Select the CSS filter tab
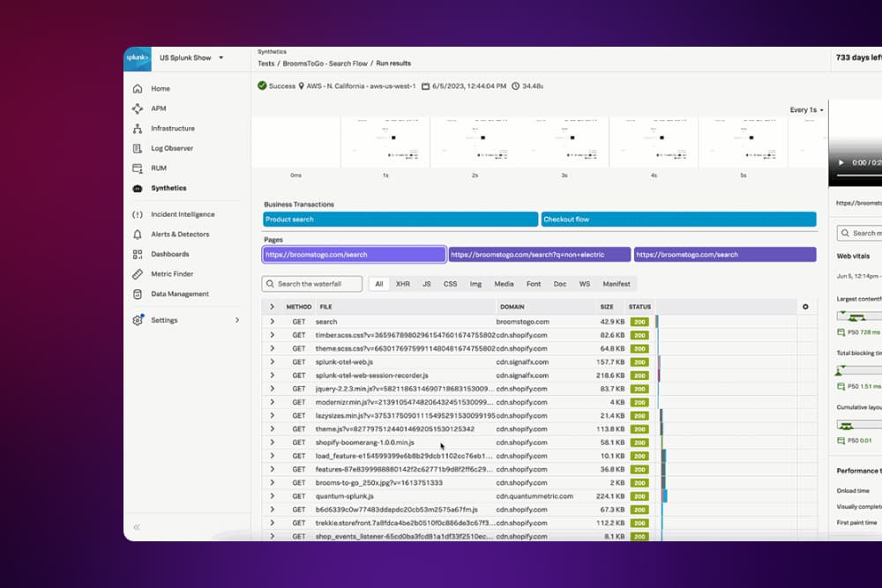882x588 pixels. point(450,284)
